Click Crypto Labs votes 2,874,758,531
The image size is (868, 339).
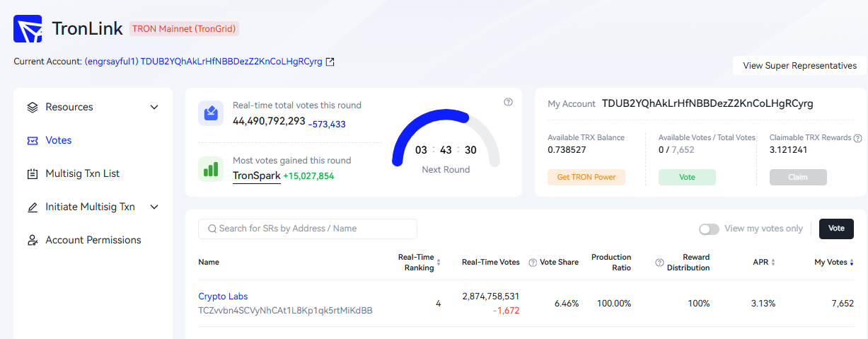click(x=491, y=297)
